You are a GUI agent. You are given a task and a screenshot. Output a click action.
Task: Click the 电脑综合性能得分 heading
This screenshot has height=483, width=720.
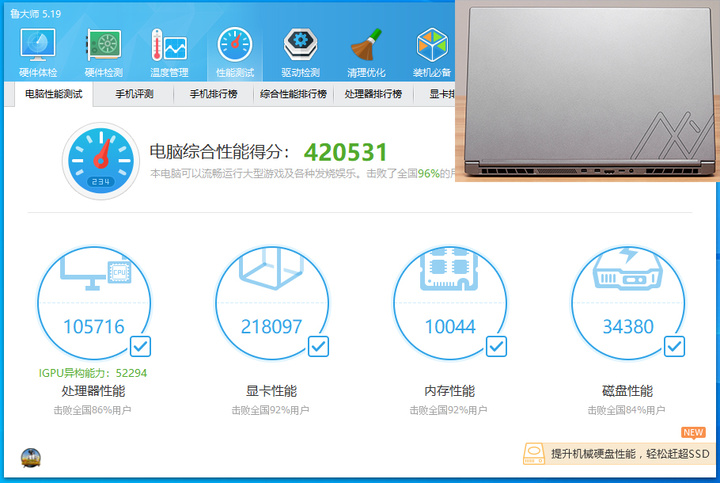coord(219,152)
